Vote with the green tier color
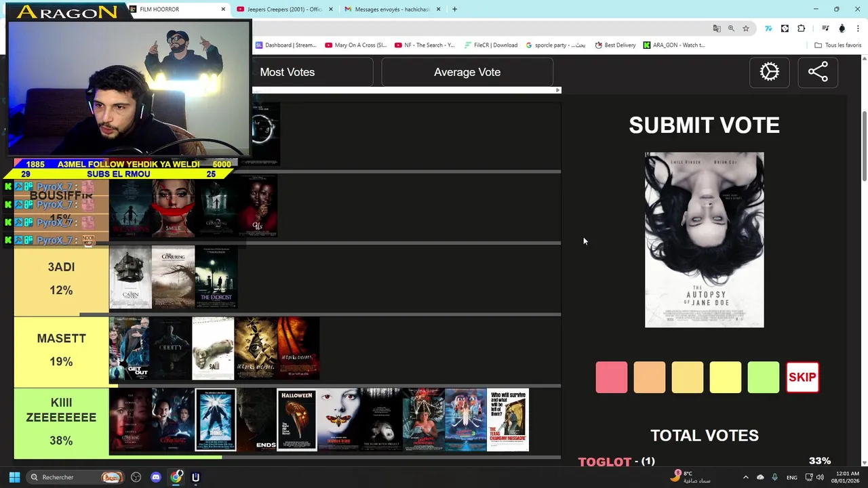 tap(764, 378)
